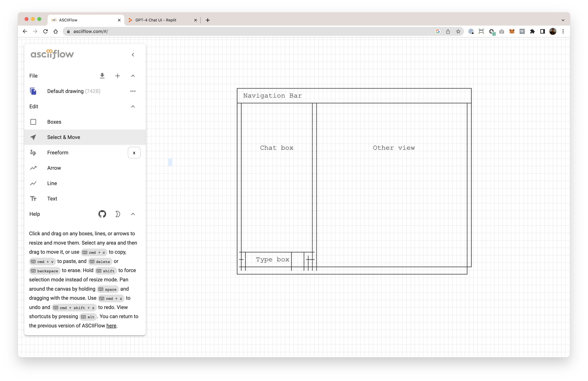This screenshot has height=381, width=588.
Task: Open Default drawing options menu
Action: (x=133, y=91)
